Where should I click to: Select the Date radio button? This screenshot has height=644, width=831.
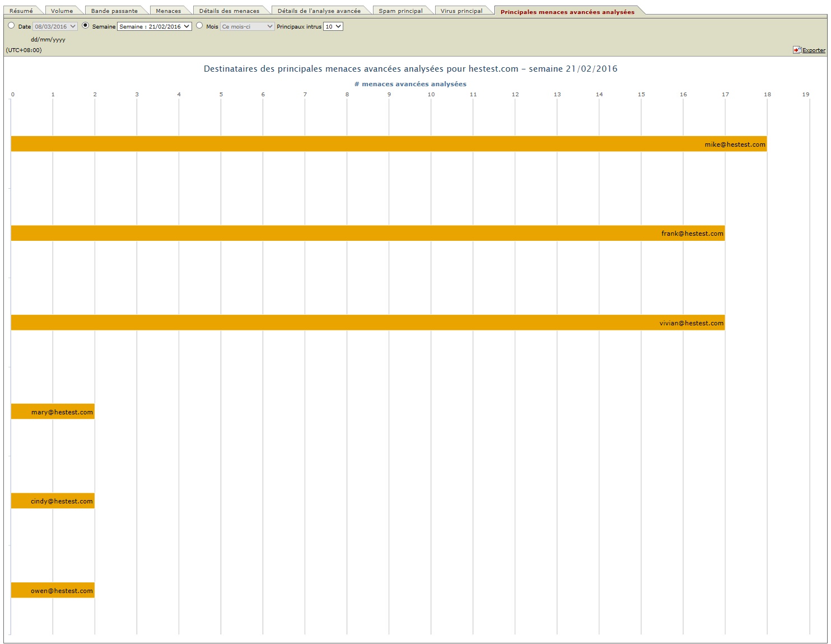(x=11, y=26)
